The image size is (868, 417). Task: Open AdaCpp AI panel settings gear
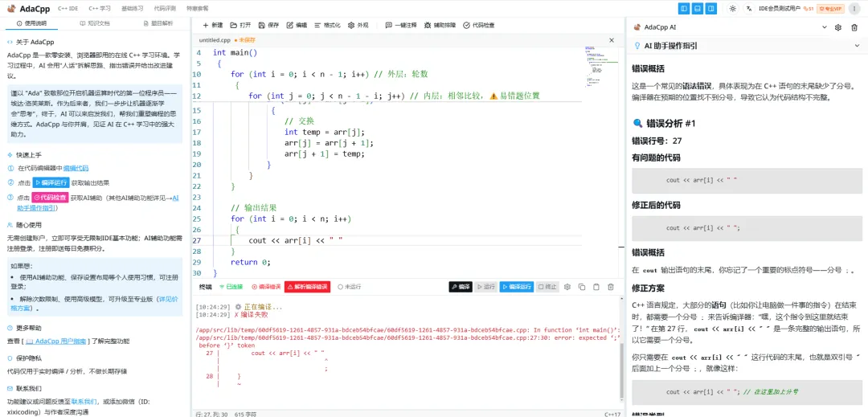838,27
